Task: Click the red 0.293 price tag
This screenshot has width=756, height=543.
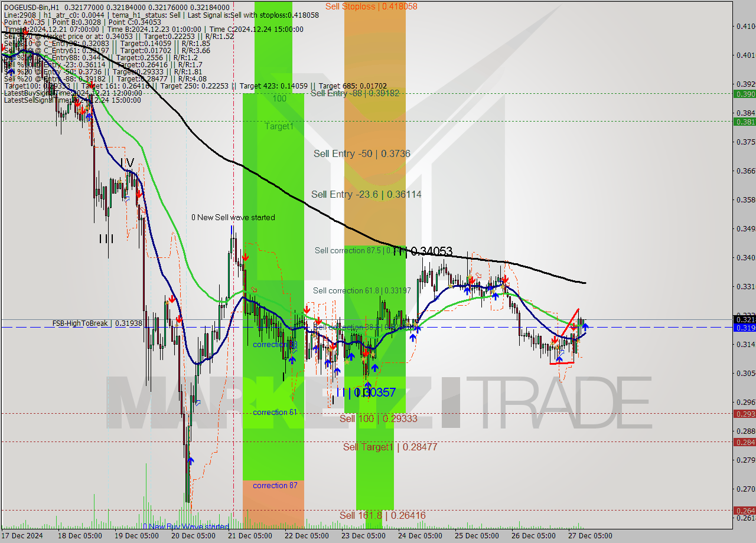Action: (744, 414)
